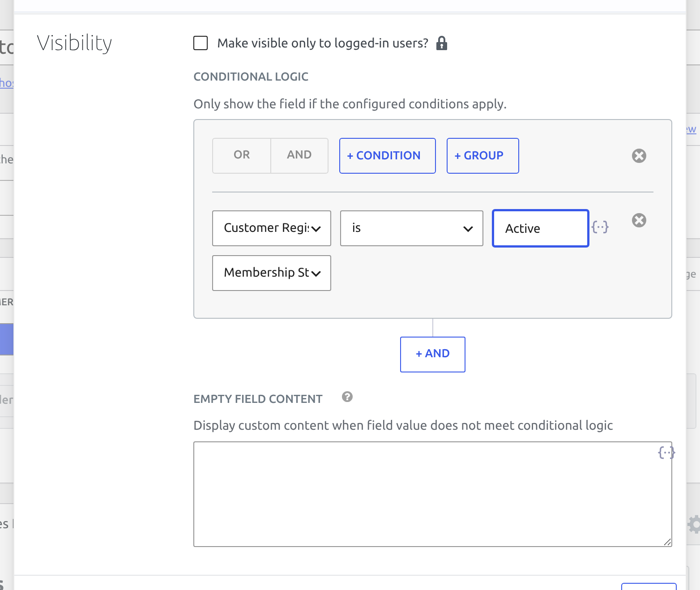Remove the entire condition group
The image size is (700, 590).
click(639, 156)
